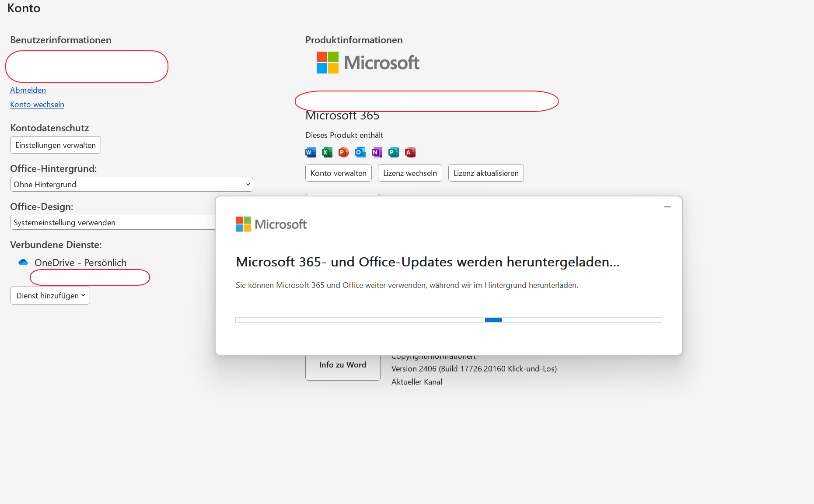The height and width of the screenshot is (504, 814).
Task: Expand the Dienst hinzufügen menu
Action: pyautogui.click(x=50, y=296)
